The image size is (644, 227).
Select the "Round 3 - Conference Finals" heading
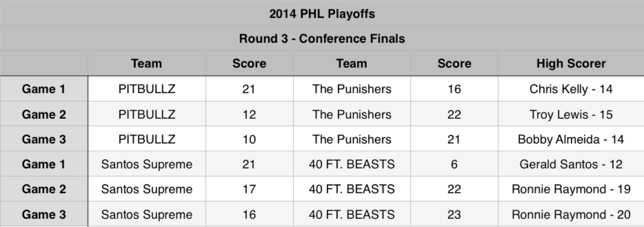tap(322, 39)
